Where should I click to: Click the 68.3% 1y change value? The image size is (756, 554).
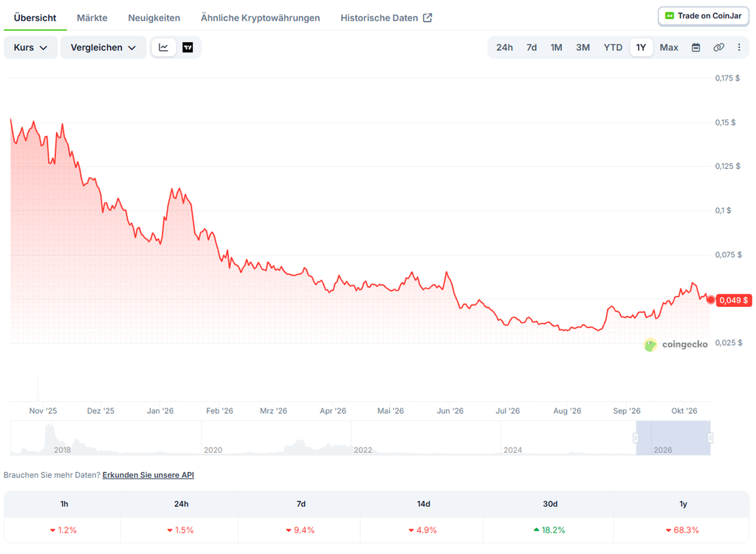click(x=682, y=530)
